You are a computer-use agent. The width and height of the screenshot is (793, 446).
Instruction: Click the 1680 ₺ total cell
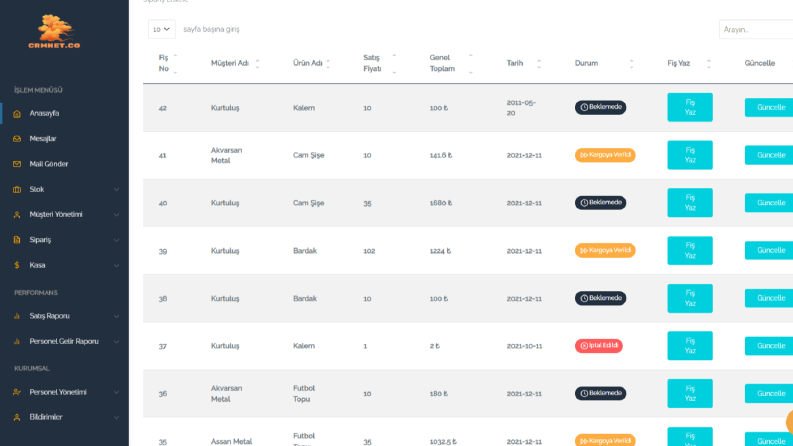(440, 203)
